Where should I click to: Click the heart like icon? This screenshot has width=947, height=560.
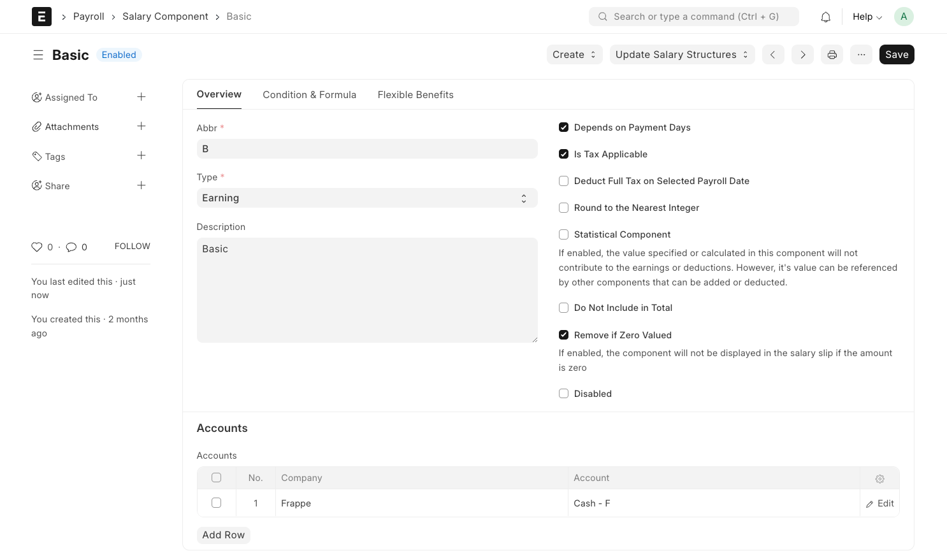[37, 247]
